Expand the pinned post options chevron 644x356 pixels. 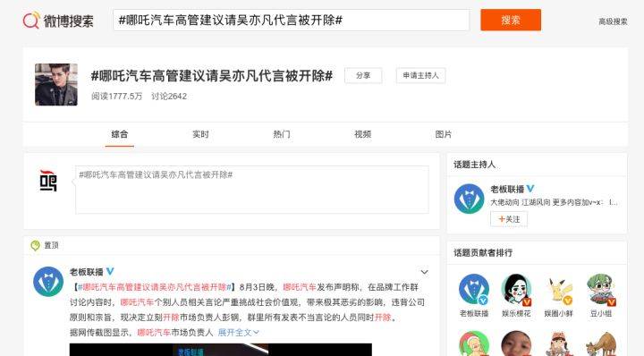click(424, 272)
